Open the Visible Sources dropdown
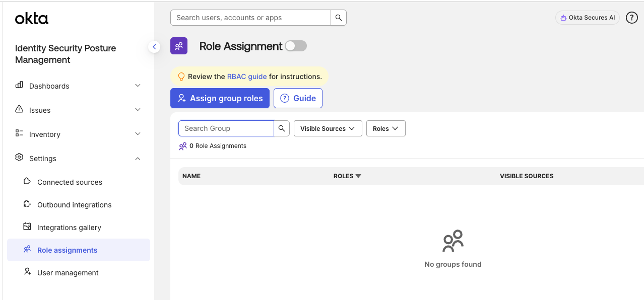This screenshot has width=644, height=300. point(328,128)
